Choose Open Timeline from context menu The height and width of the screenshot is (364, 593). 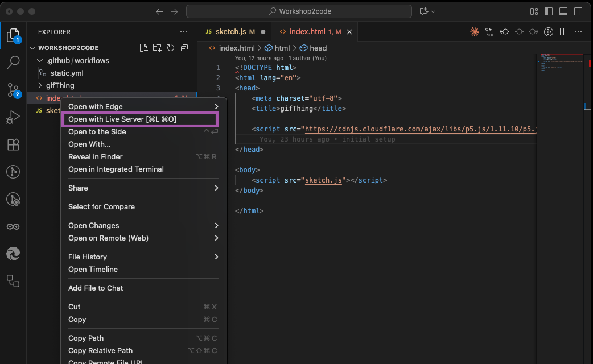143,269
